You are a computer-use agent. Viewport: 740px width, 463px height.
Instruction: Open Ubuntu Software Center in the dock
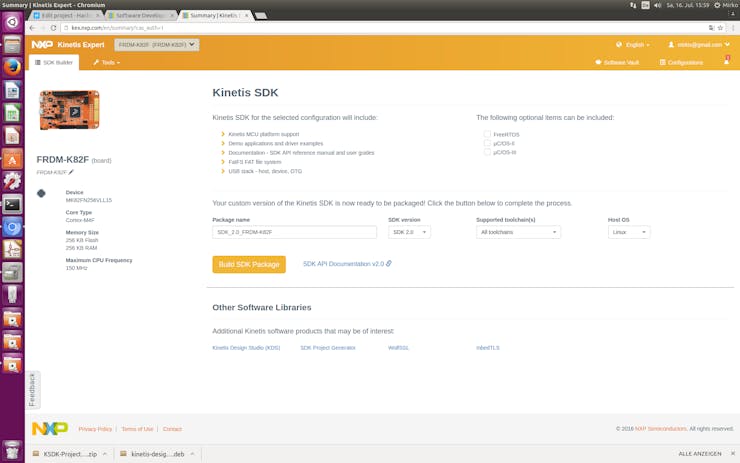[12, 159]
